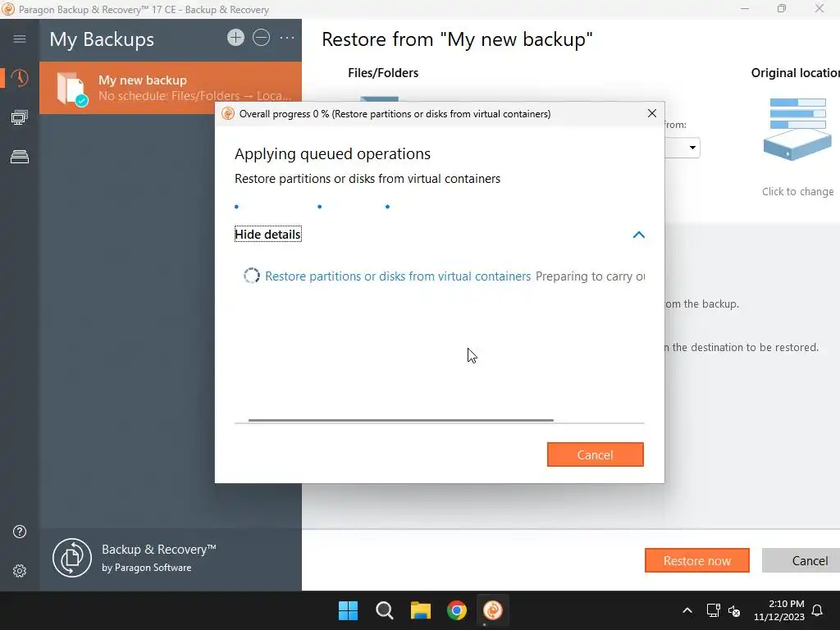Open the restore from dropdown arrow

click(692, 148)
